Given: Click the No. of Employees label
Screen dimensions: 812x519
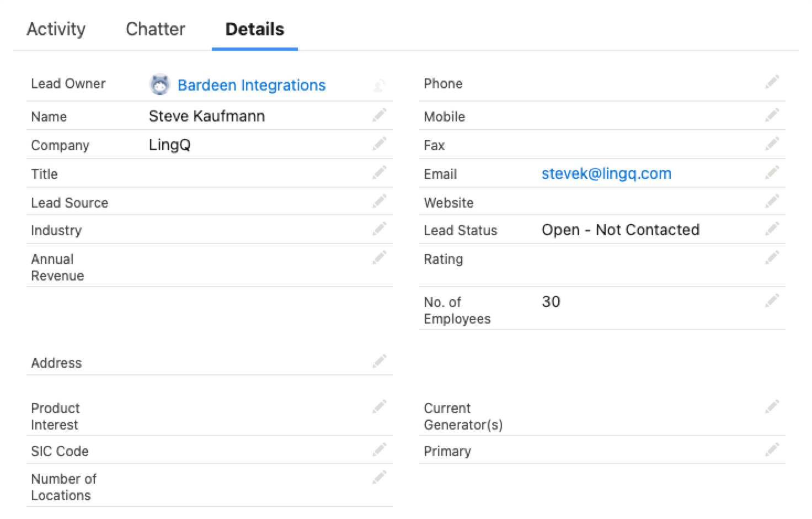Looking at the screenshot, I should (457, 310).
